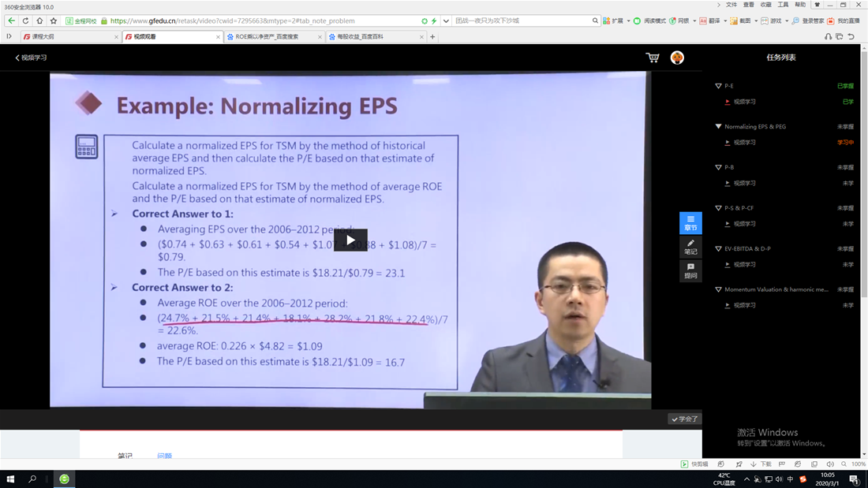The image size is (868, 488).
Task: Open the 查看 menu
Action: pyautogui.click(x=748, y=5)
